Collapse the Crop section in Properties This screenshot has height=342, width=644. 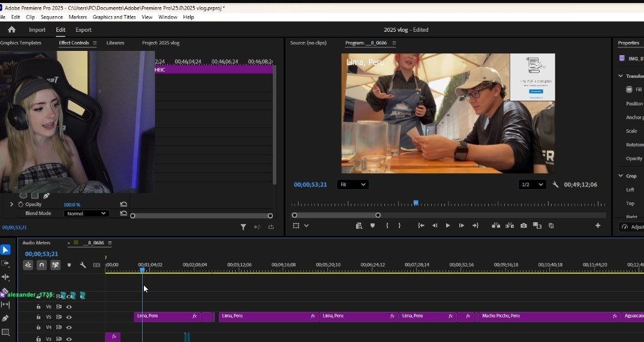[x=621, y=175]
